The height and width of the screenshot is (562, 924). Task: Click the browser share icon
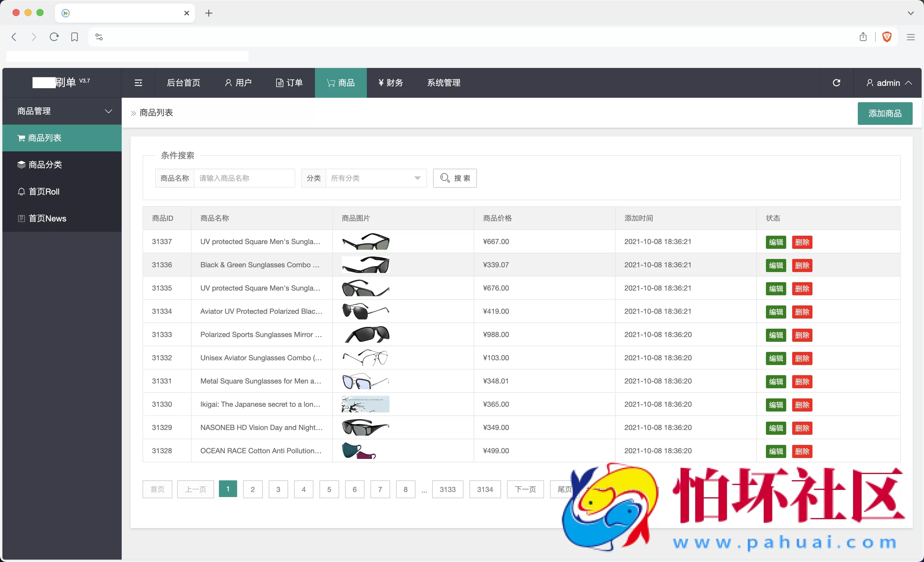[x=863, y=37]
